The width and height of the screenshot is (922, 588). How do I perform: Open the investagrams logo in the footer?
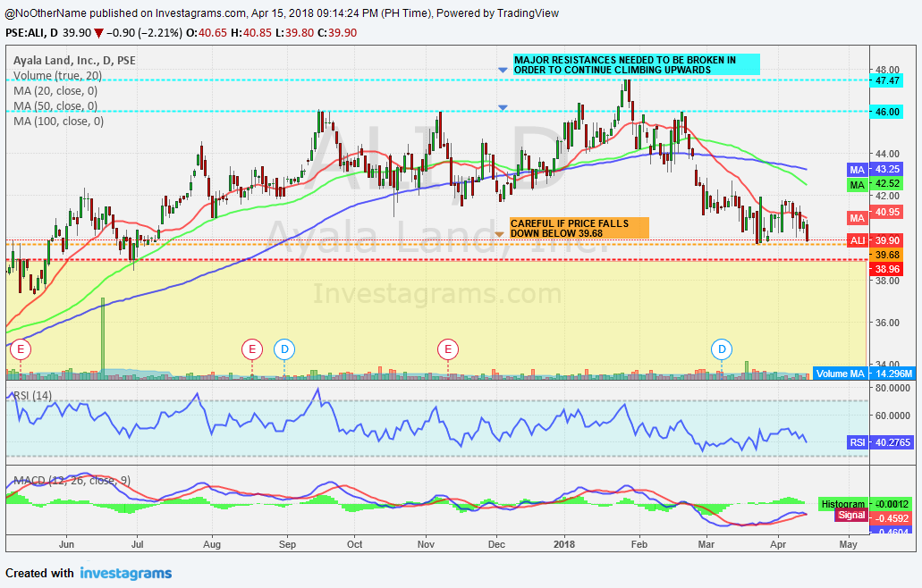point(126,574)
